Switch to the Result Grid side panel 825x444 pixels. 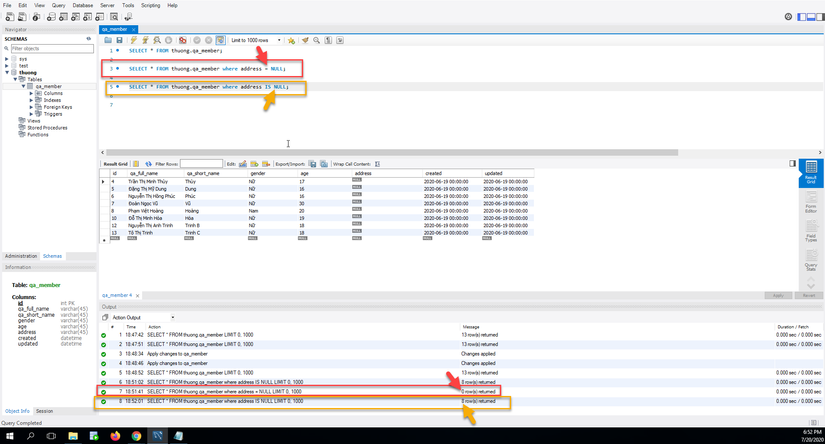coord(811,171)
